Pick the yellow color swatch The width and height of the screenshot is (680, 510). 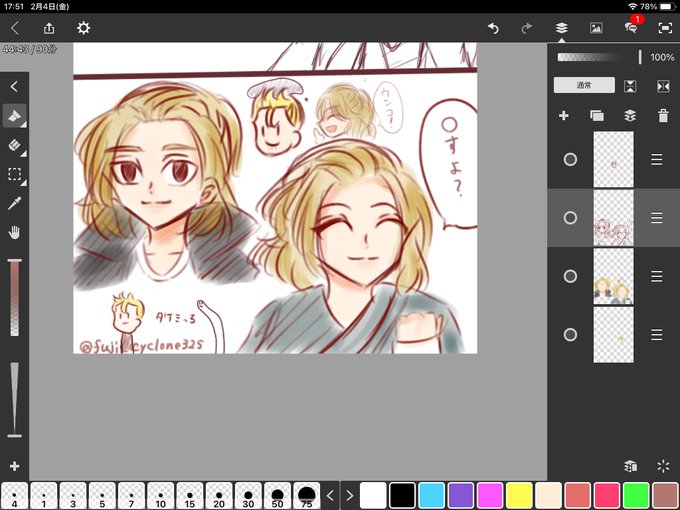[x=519, y=496]
